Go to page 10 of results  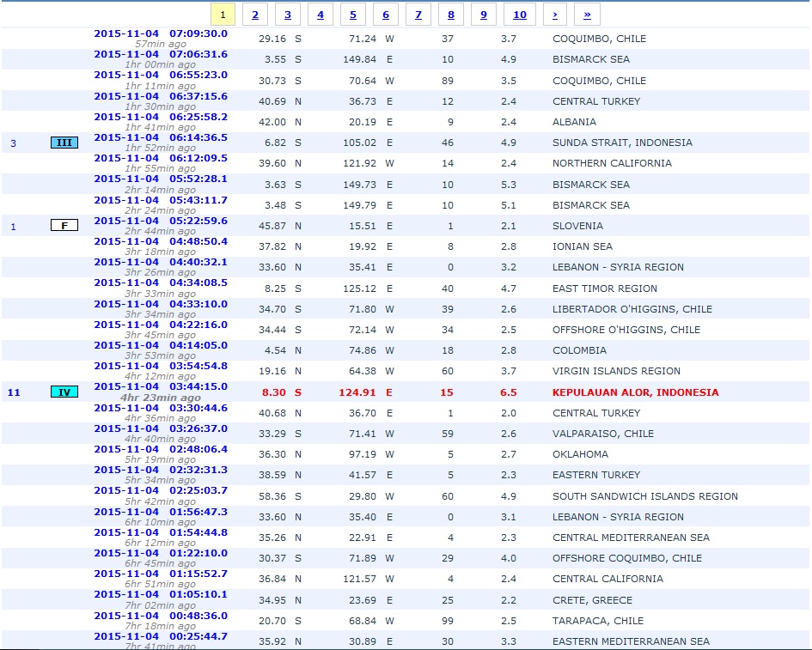pos(519,15)
